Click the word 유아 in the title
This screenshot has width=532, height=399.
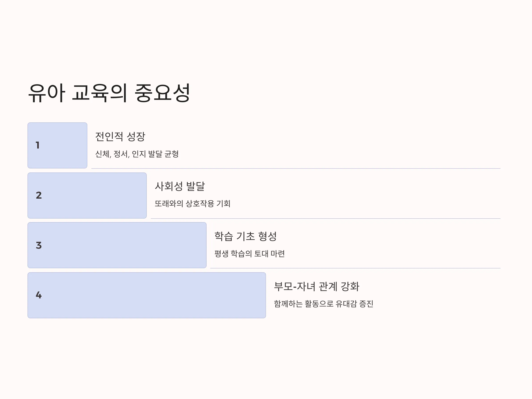pyautogui.click(x=47, y=93)
